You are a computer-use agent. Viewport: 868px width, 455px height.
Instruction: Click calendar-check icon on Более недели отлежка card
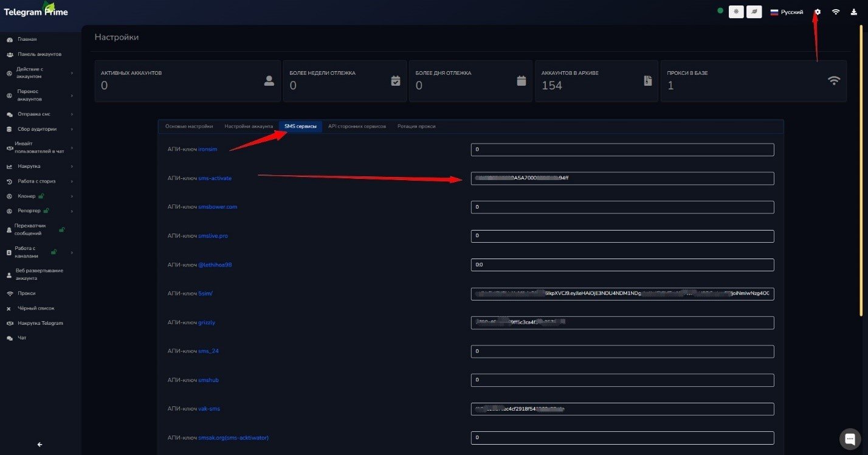396,80
